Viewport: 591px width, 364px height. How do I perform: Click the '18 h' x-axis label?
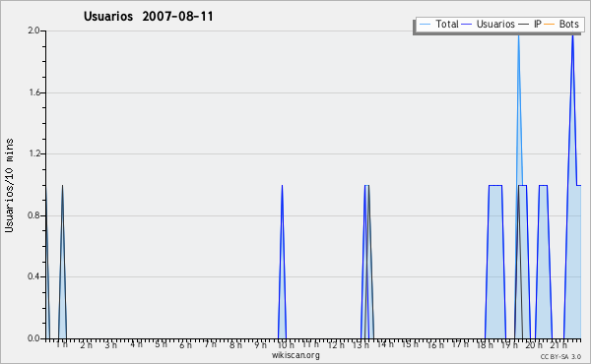(485, 344)
